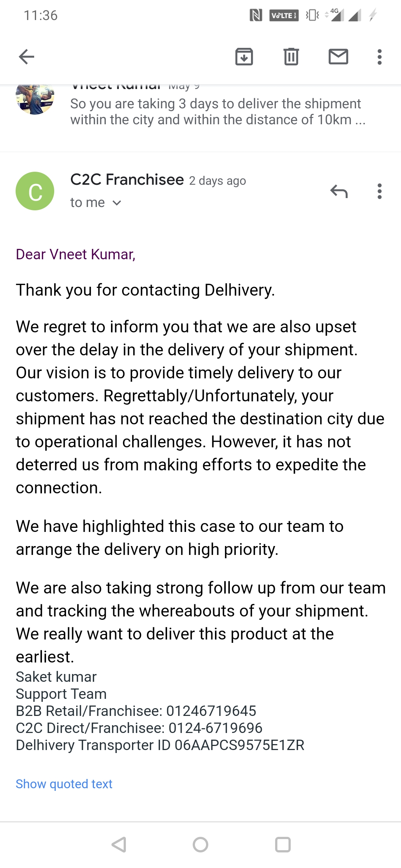Tap the "2 days ago" timestamp

[x=218, y=181]
